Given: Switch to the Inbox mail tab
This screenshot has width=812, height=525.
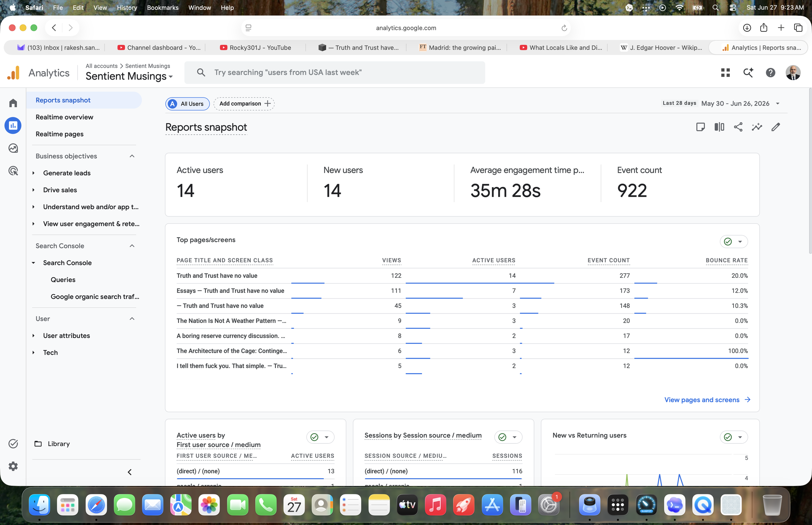Looking at the screenshot, I should (58, 48).
